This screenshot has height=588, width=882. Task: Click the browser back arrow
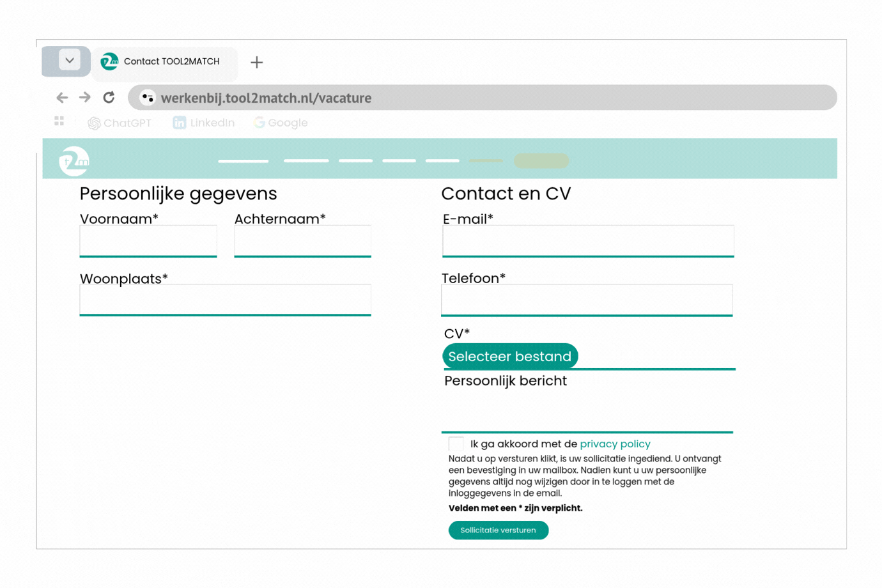pyautogui.click(x=62, y=98)
